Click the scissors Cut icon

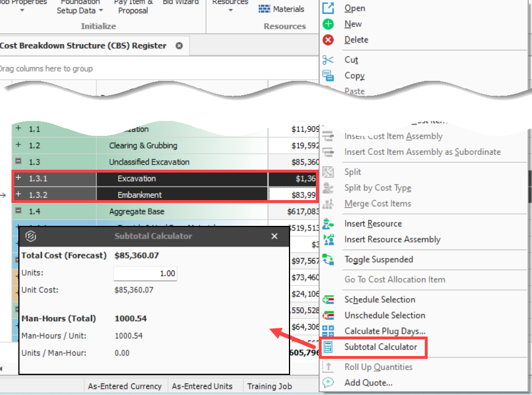328,60
